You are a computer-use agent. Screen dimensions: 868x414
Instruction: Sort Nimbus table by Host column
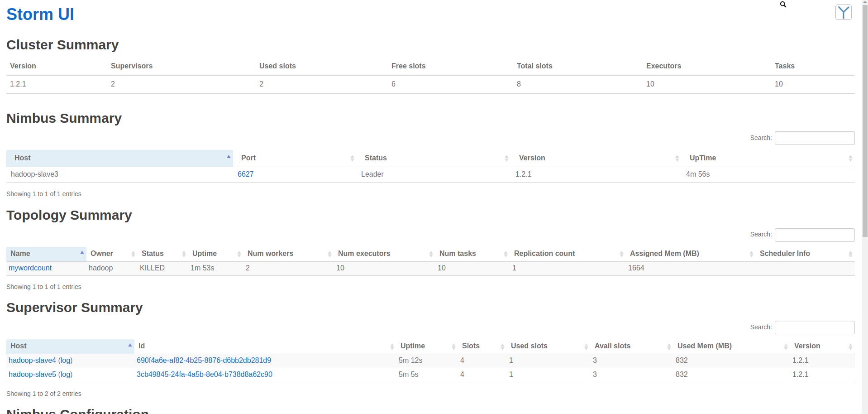point(119,158)
